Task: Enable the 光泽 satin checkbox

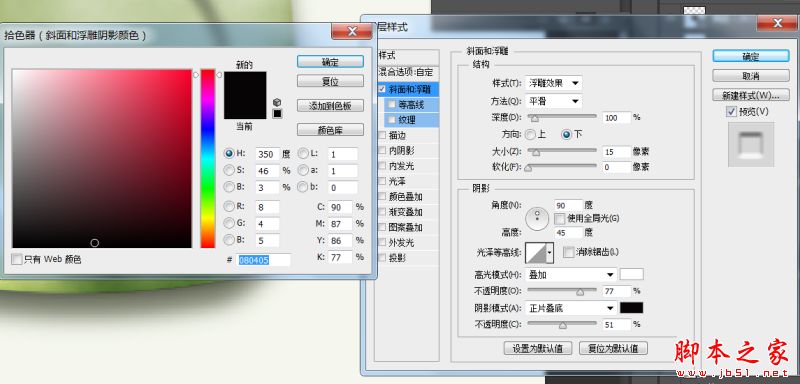Action: (x=382, y=182)
